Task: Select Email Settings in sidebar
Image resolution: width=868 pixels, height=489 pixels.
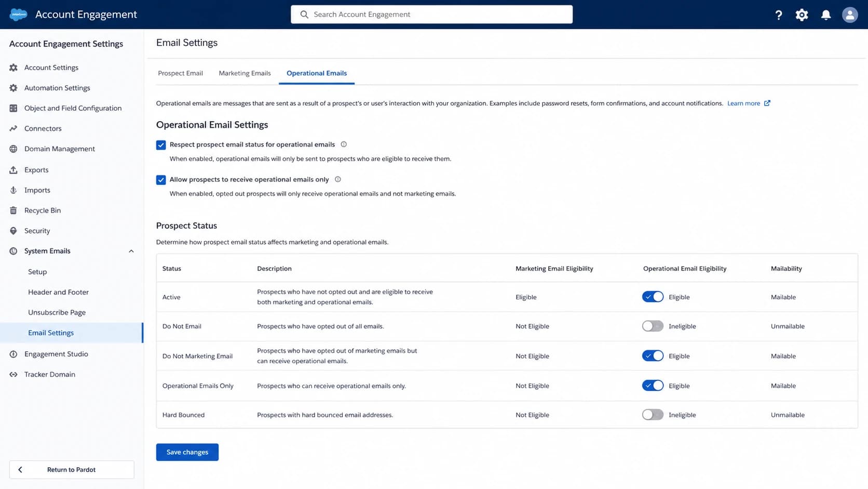Action: pyautogui.click(x=72, y=333)
